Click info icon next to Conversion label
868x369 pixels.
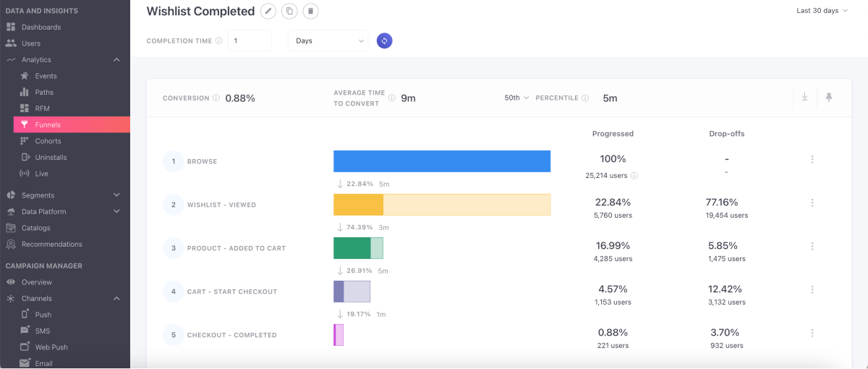[216, 98]
